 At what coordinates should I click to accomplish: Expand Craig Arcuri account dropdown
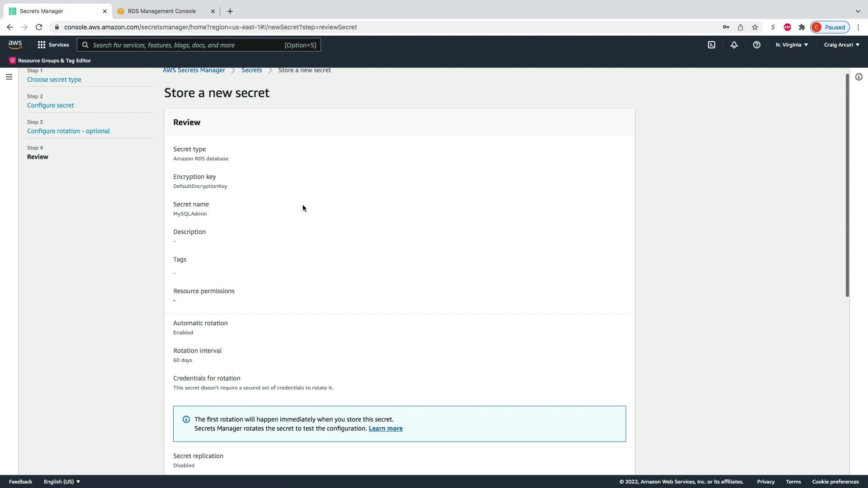(x=841, y=45)
